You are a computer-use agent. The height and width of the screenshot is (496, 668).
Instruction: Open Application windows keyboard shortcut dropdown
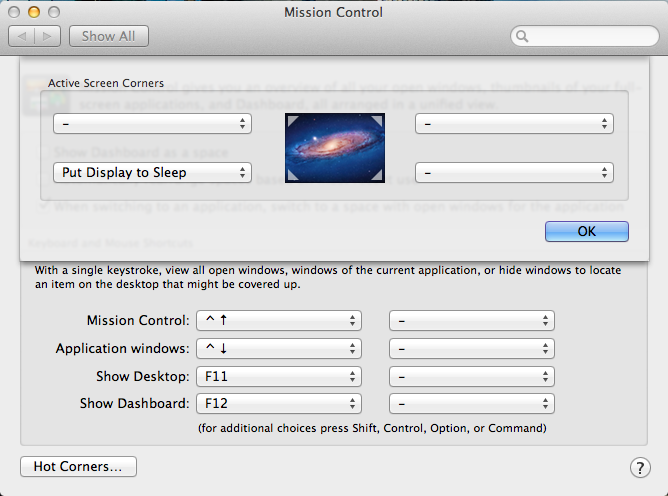coord(279,349)
